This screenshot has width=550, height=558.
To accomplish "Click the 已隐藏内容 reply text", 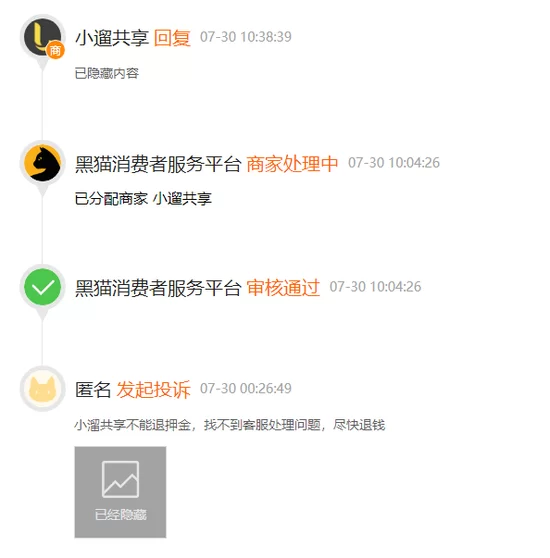I will (107, 73).
